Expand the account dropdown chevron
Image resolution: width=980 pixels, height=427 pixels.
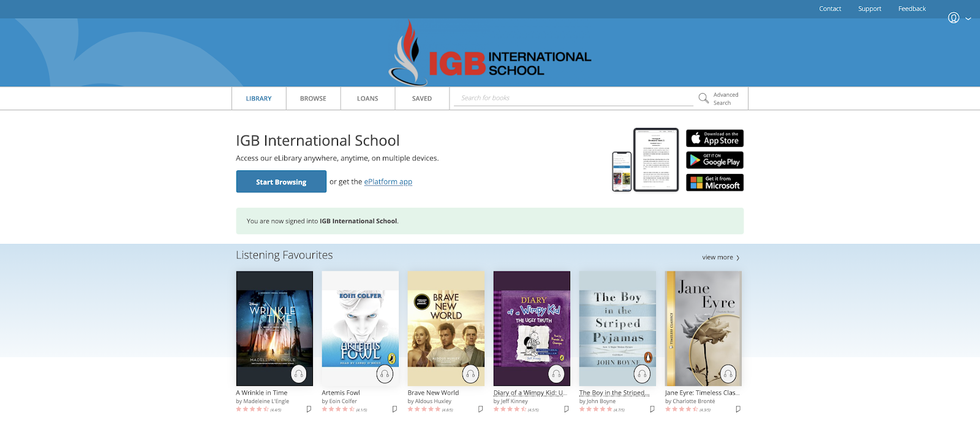(968, 18)
